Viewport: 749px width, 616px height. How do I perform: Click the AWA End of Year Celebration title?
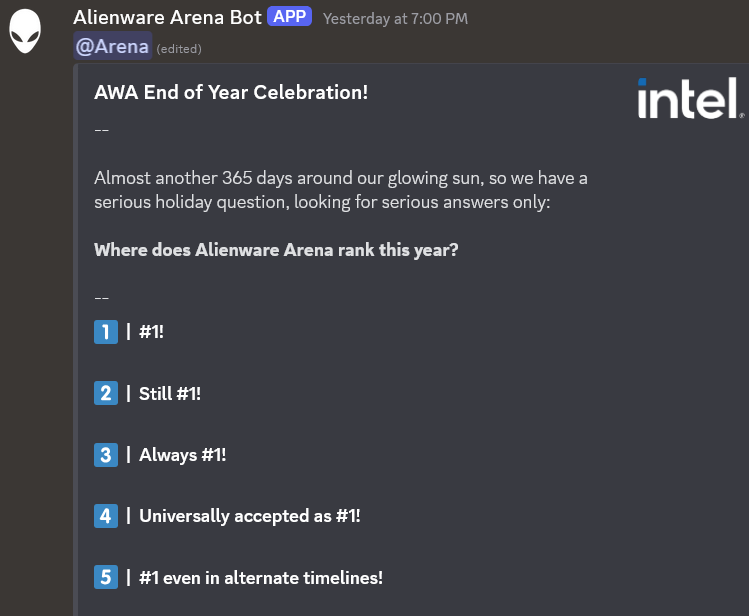pos(231,93)
